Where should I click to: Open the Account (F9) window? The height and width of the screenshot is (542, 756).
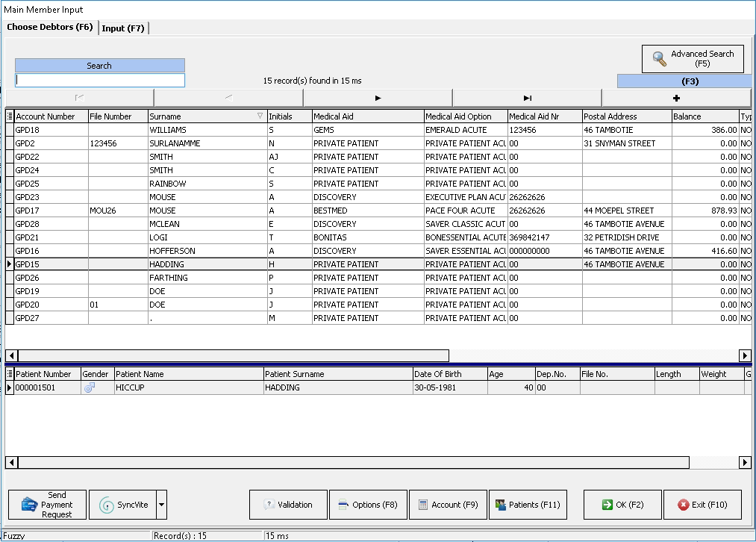coord(448,505)
